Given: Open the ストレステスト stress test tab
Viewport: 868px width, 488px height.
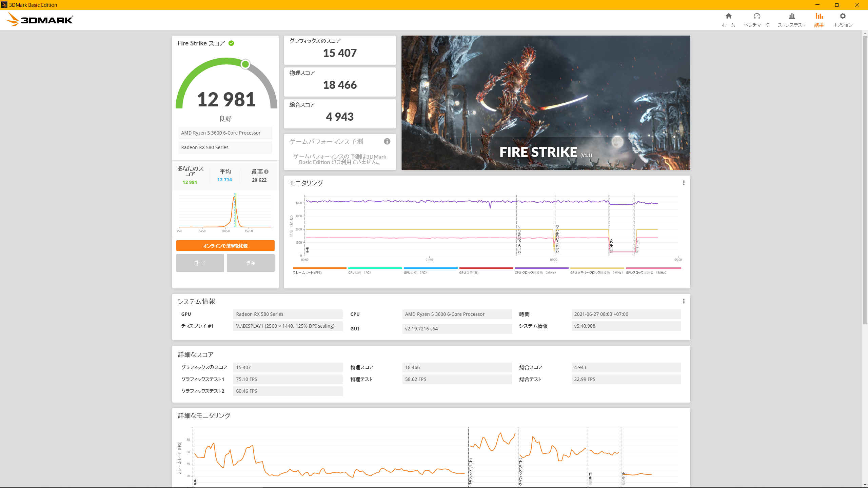Looking at the screenshot, I should pyautogui.click(x=791, y=20).
